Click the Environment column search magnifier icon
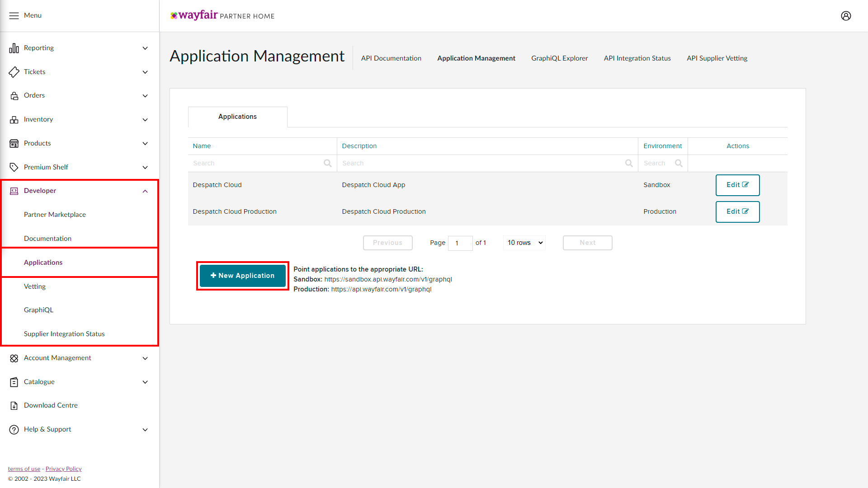 pos(679,164)
